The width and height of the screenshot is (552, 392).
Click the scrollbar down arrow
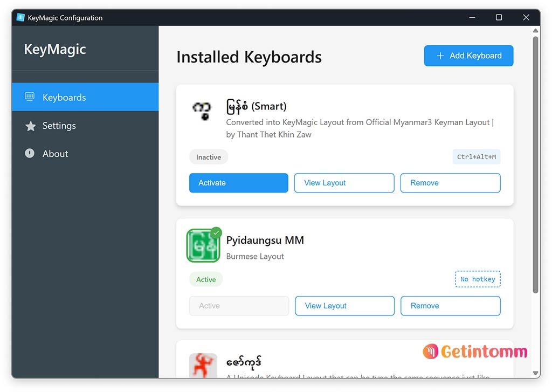point(535,373)
